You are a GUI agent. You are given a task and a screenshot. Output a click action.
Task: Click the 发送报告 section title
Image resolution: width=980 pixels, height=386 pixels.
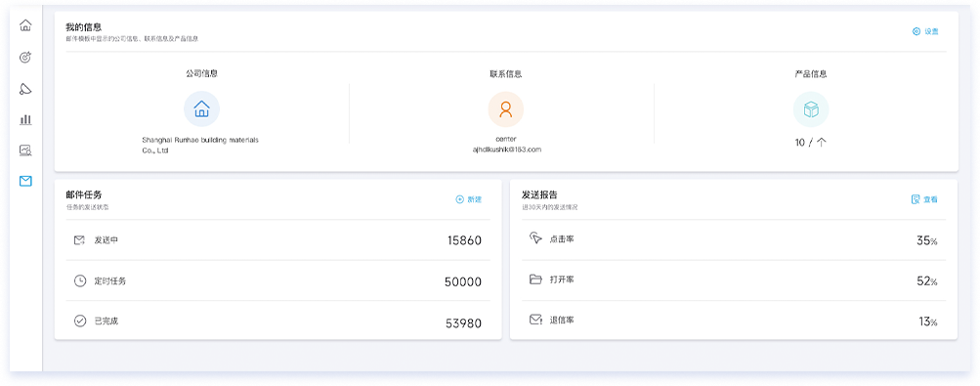pyautogui.click(x=539, y=195)
